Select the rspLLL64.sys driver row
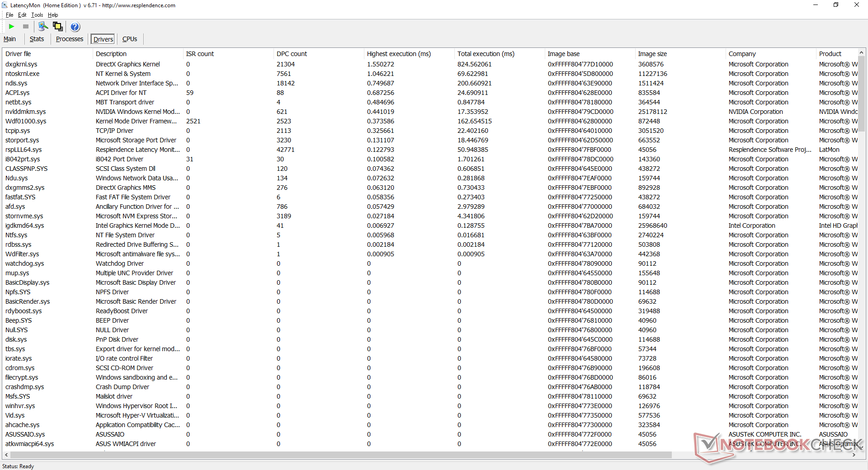The image size is (868, 470). point(430,150)
